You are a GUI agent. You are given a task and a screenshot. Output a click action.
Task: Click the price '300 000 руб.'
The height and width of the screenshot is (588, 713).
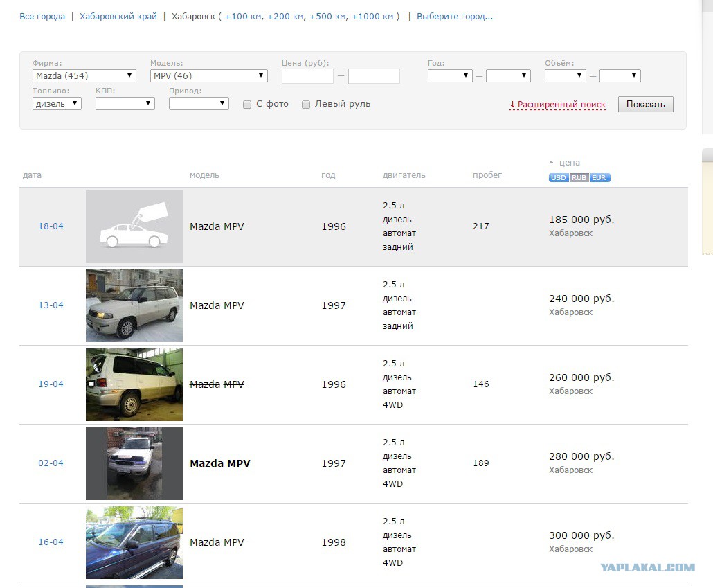(581, 535)
